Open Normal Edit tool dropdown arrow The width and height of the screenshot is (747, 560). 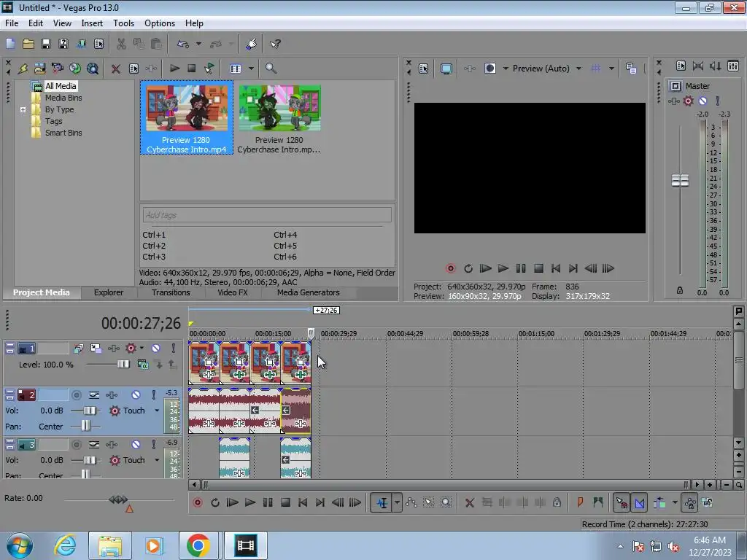click(397, 502)
